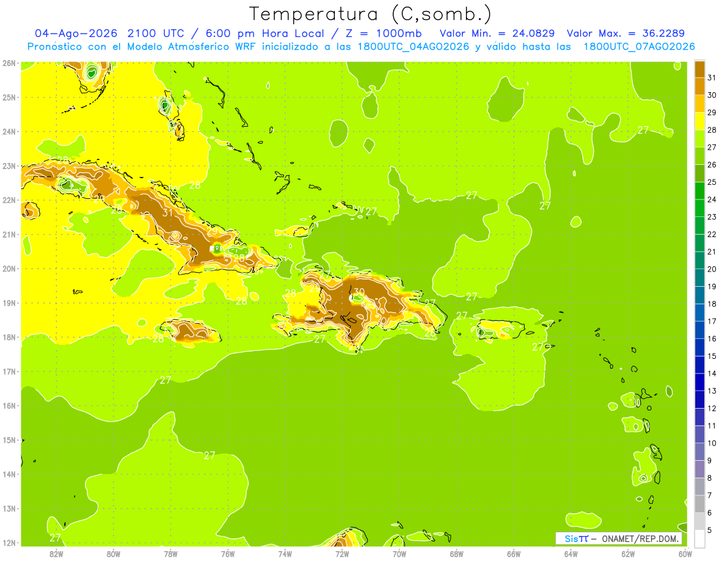Viewport: 728px width, 562px height.
Task: Click legend value 20 on the color bar
Action: pos(712,269)
